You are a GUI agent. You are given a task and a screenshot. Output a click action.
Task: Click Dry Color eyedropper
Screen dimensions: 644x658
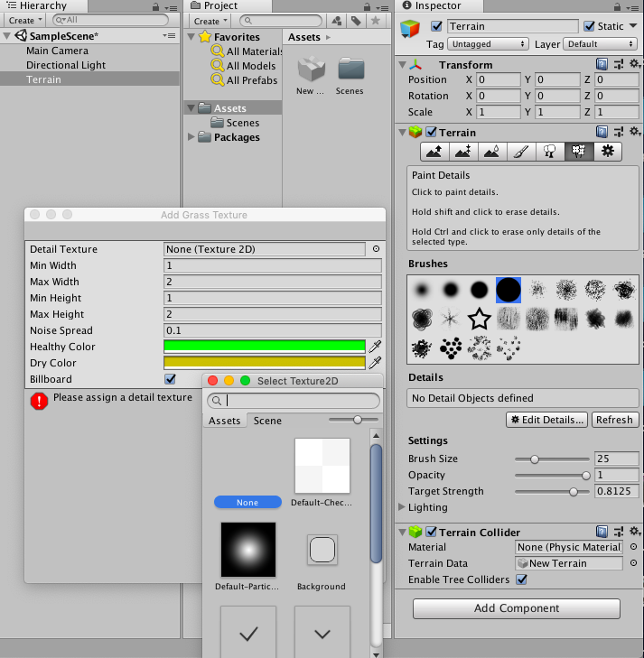click(375, 363)
